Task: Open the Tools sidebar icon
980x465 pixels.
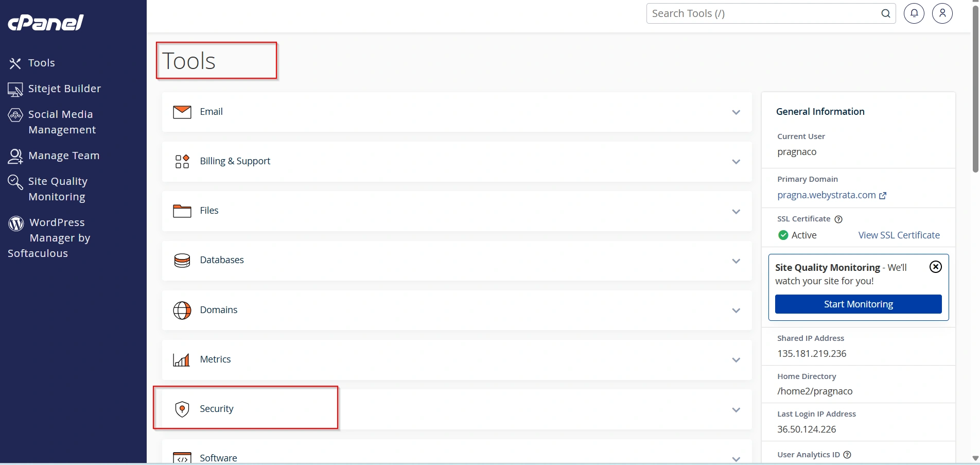Action: 15,63
